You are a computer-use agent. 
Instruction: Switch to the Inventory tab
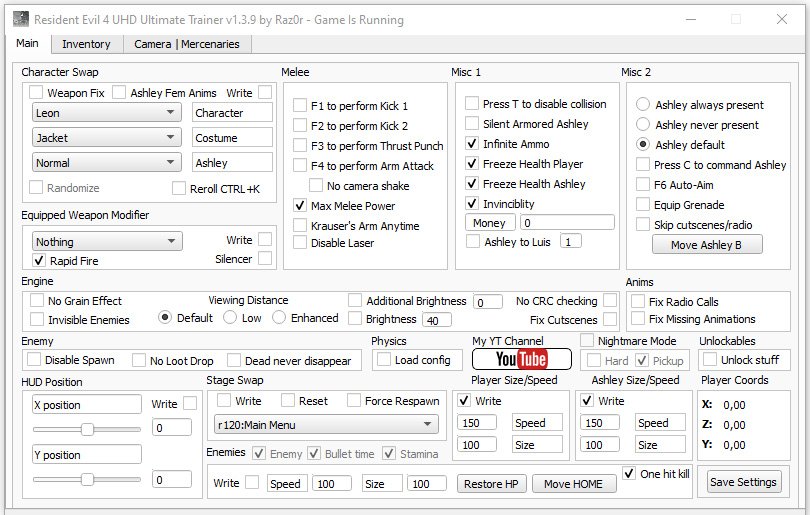86,44
